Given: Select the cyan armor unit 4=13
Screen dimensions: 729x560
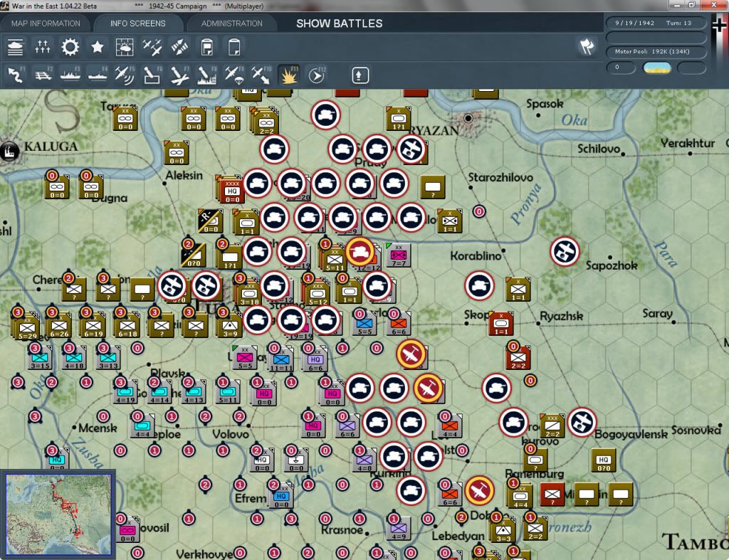Looking at the screenshot, I should pos(194,392).
